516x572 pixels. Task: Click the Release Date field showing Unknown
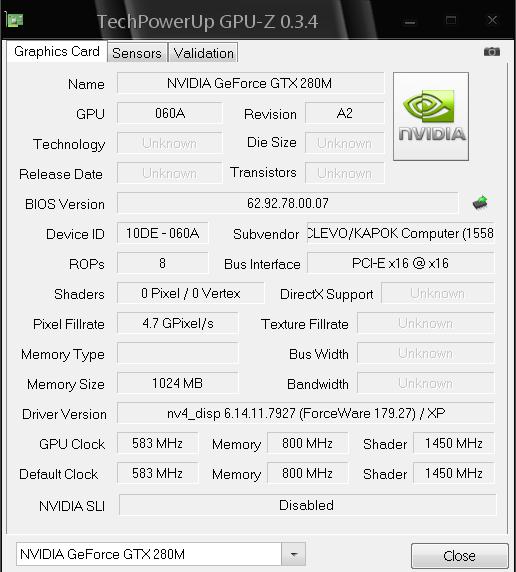170,173
